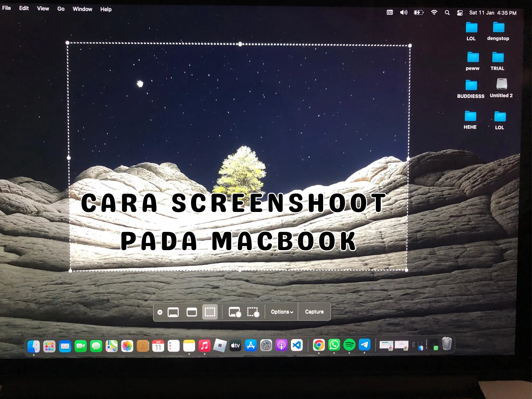Click the top-left selection corner handle

[68, 43]
